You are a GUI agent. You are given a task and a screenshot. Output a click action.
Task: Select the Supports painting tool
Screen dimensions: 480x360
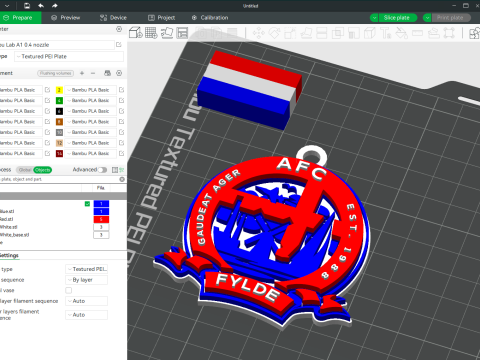[354, 33]
